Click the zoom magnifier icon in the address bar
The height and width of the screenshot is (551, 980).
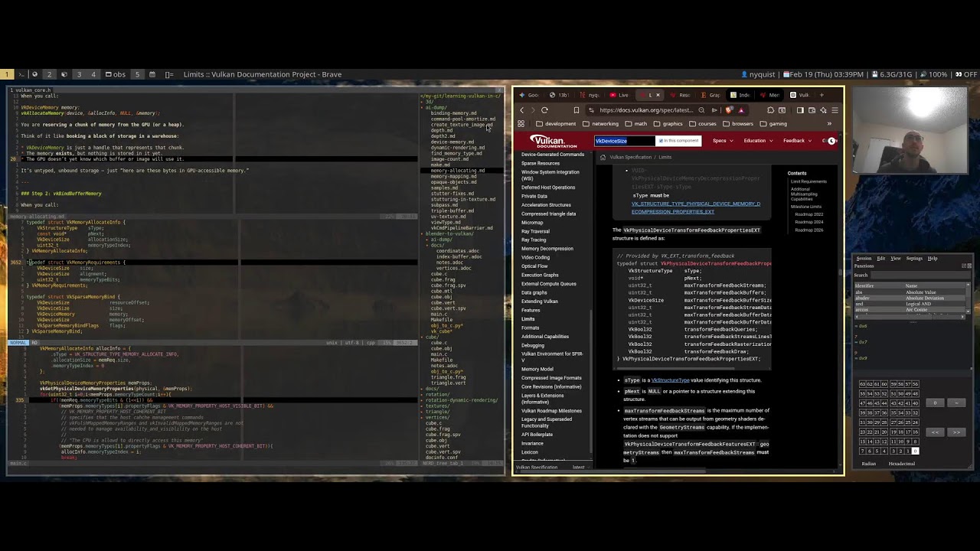click(x=701, y=110)
